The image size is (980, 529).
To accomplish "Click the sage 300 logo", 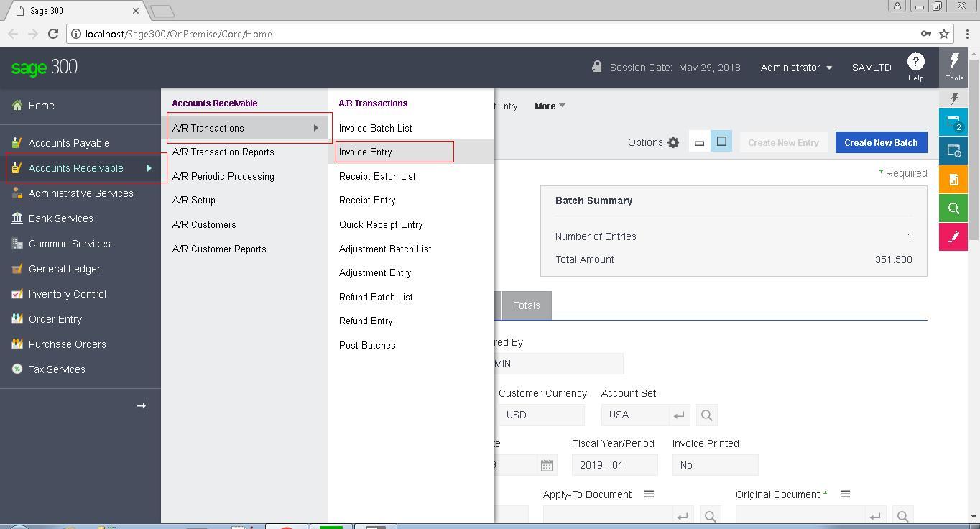I will pyautogui.click(x=45, y=68).
